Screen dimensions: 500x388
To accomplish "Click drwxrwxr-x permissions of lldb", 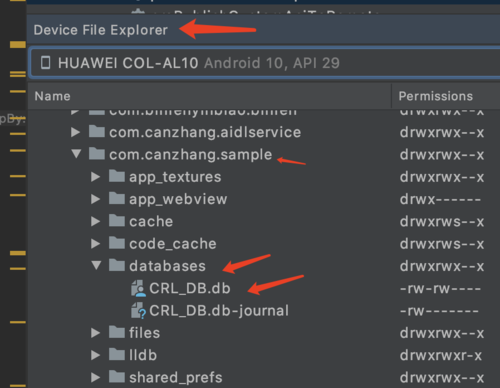I will (441, 356).
